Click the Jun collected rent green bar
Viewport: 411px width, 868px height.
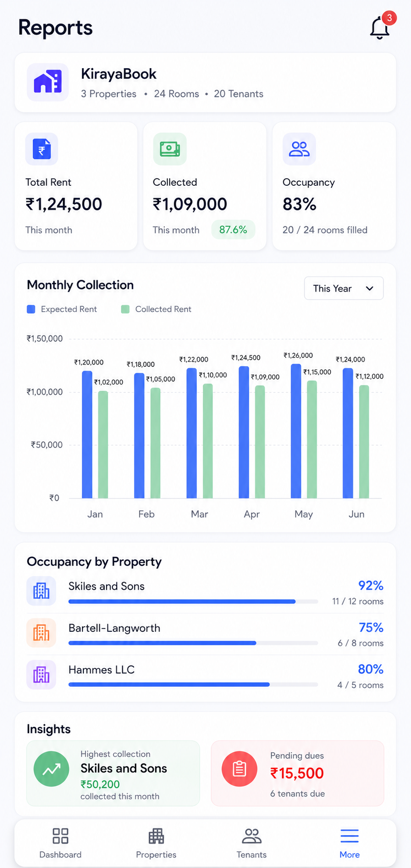(364, 442)
